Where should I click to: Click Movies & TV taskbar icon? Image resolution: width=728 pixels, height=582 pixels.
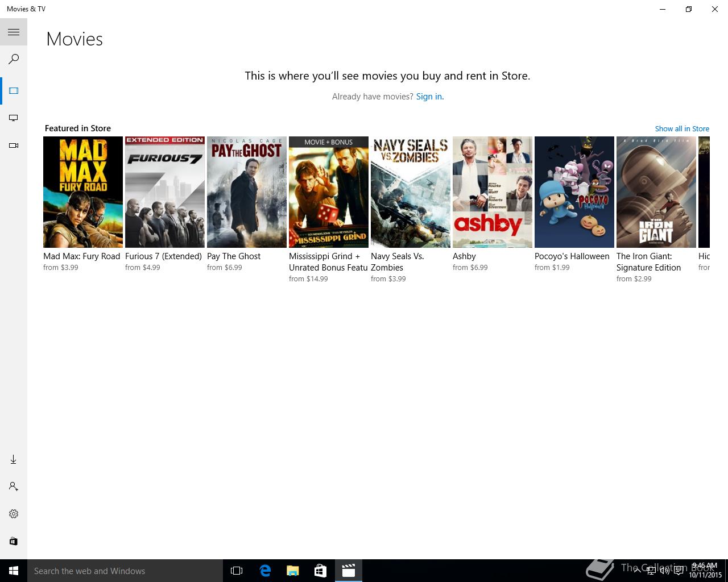[x=348, y=571]
